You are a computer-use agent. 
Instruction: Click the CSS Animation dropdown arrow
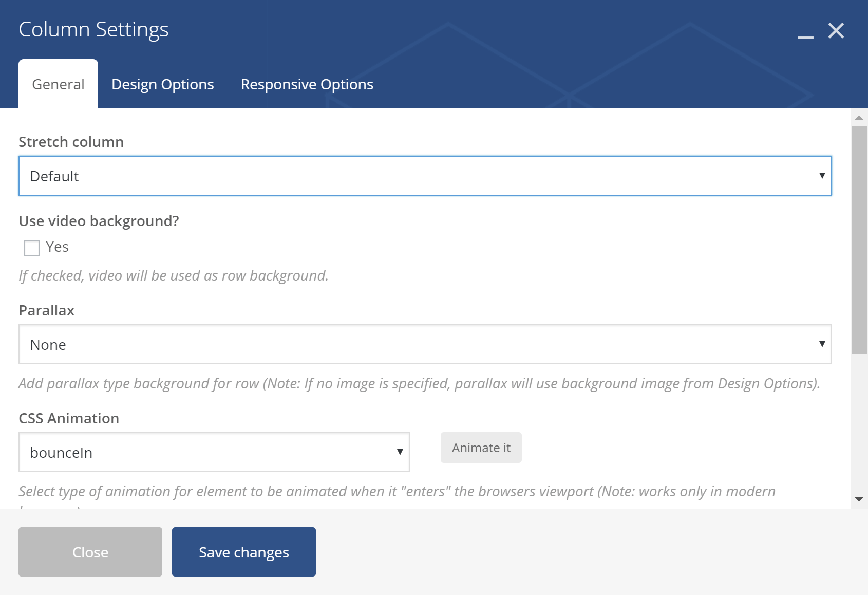pos(400,452)
